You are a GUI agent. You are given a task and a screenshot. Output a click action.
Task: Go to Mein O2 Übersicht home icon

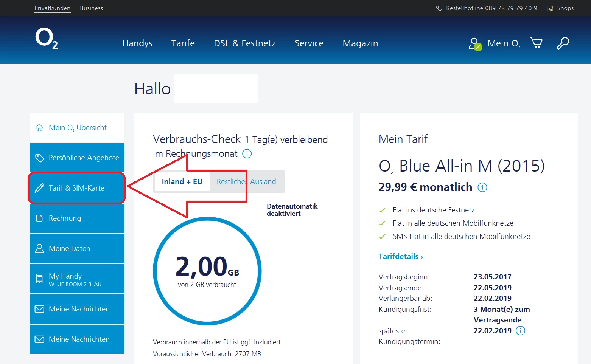(39, 128)
